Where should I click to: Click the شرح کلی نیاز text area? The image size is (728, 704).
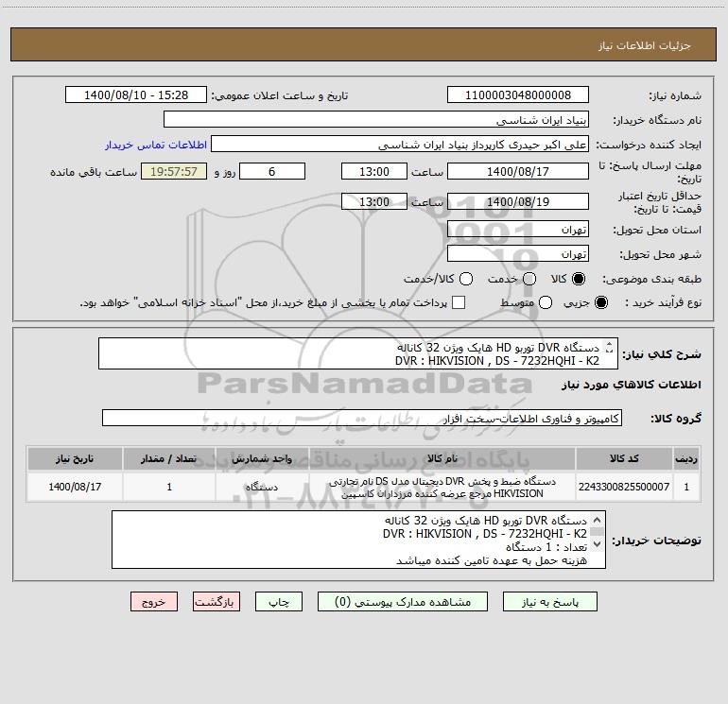click(x=358, y=353)
